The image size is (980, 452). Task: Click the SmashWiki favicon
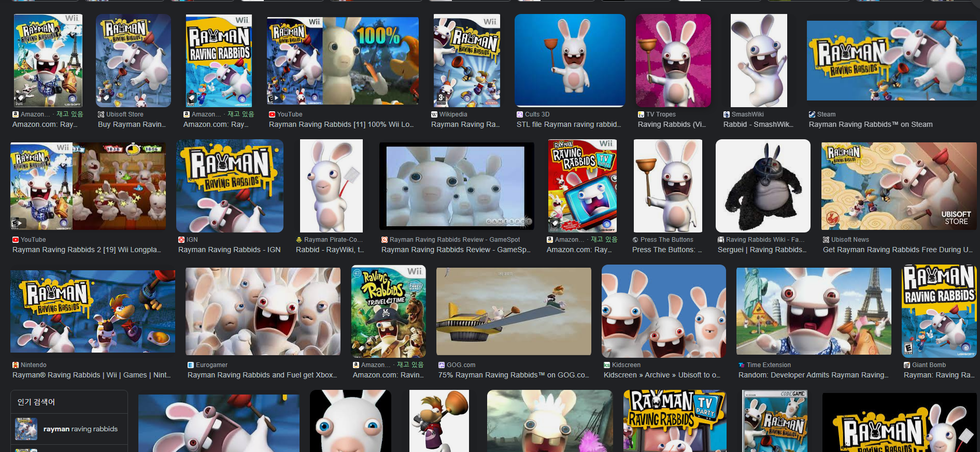pyautogui.click(x=727, y=114)
